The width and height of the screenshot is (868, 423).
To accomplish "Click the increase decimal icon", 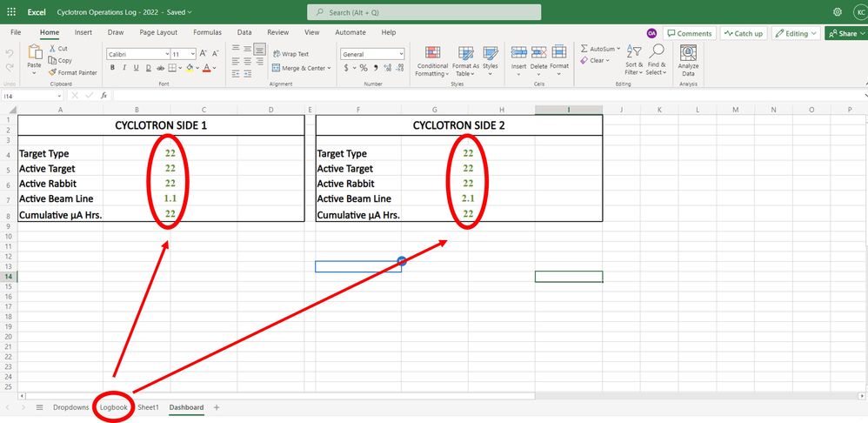I will (388, 68).
